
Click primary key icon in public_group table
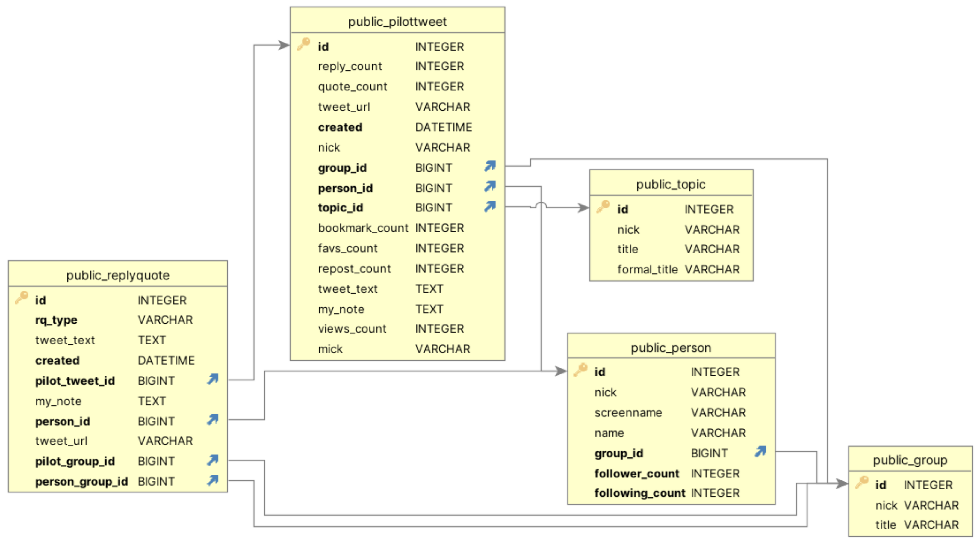[862, 482]
